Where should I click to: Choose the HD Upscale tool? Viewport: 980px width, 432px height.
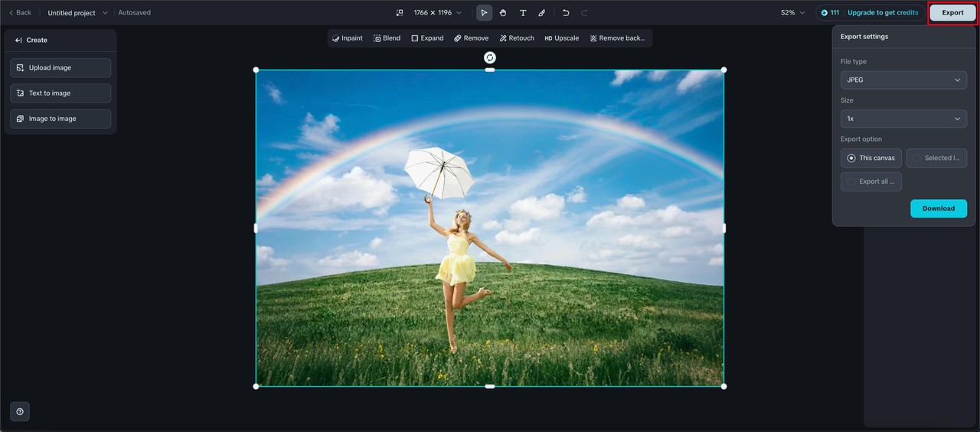[x=562, y=38]
